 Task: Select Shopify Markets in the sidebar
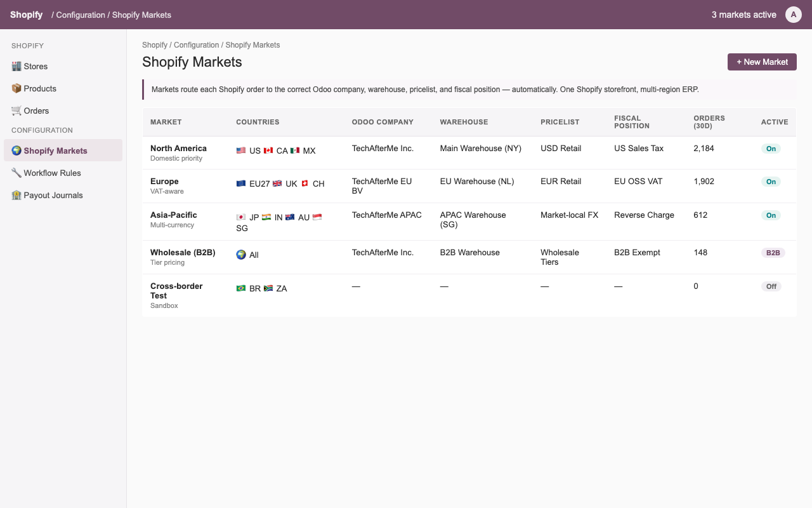click(63, 150)
